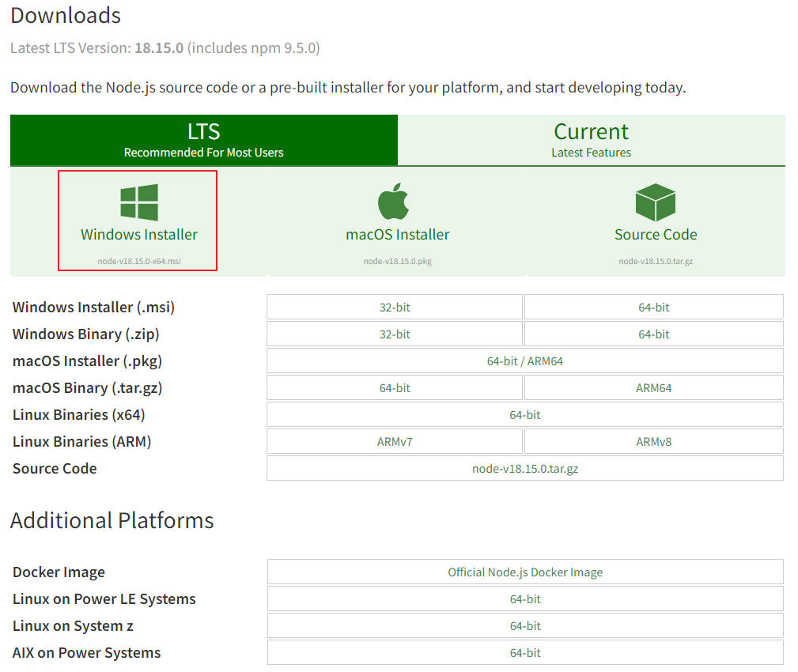Click node-v18.15.0.tar.gz in the Source Code row
This screenshot has height=672, width=798.
click(525, 469)
